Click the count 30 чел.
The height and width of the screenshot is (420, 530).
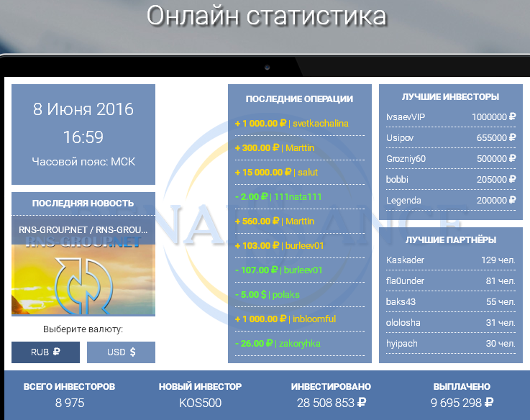click(501, 344)
